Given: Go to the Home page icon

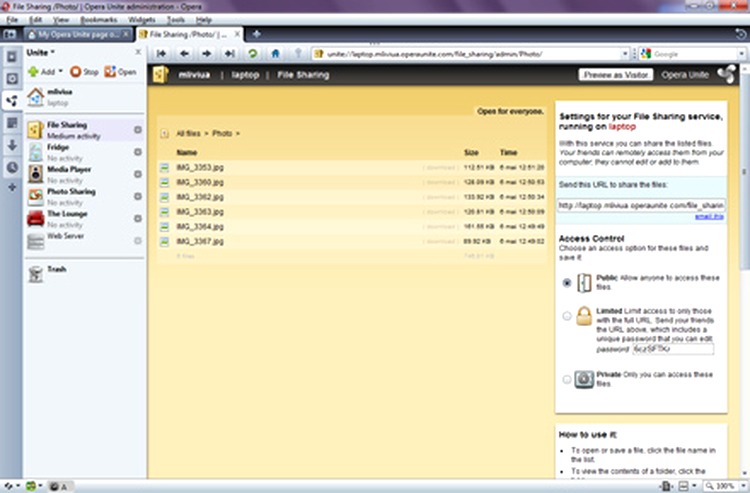Looking at the screenshot, I should [275, 54].
